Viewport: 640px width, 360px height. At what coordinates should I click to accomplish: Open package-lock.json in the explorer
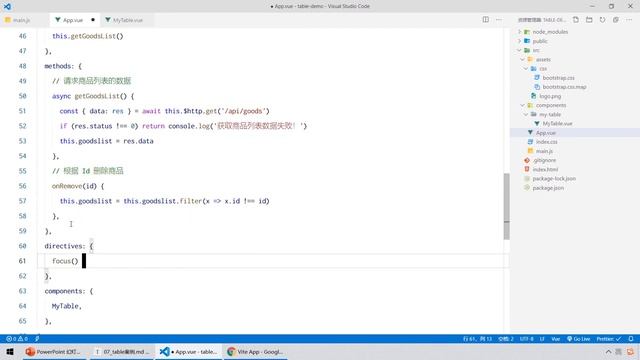pyautogui.click(x=554, y=179)
